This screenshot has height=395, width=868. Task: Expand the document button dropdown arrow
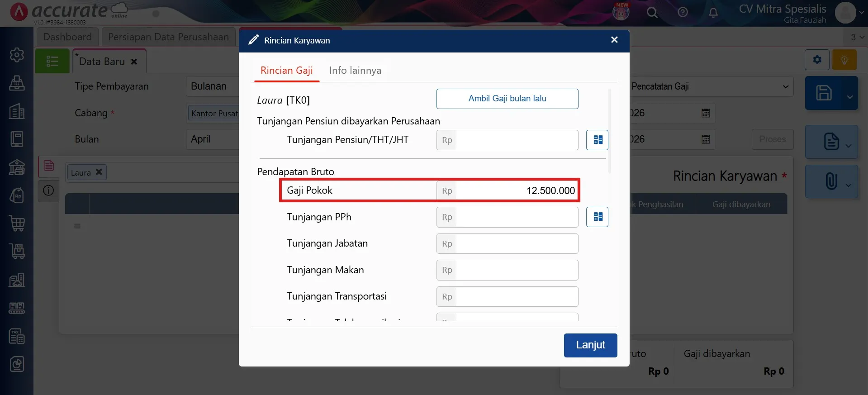point(849,146)
